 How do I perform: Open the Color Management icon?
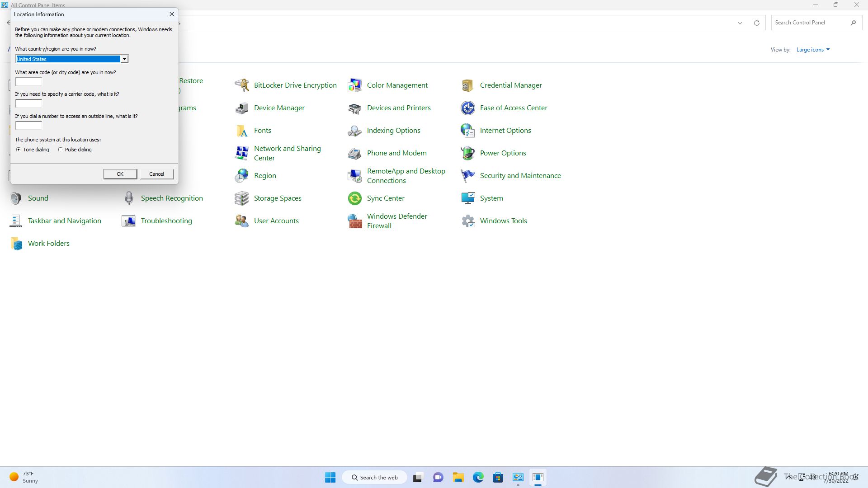[x=355, y=85]
